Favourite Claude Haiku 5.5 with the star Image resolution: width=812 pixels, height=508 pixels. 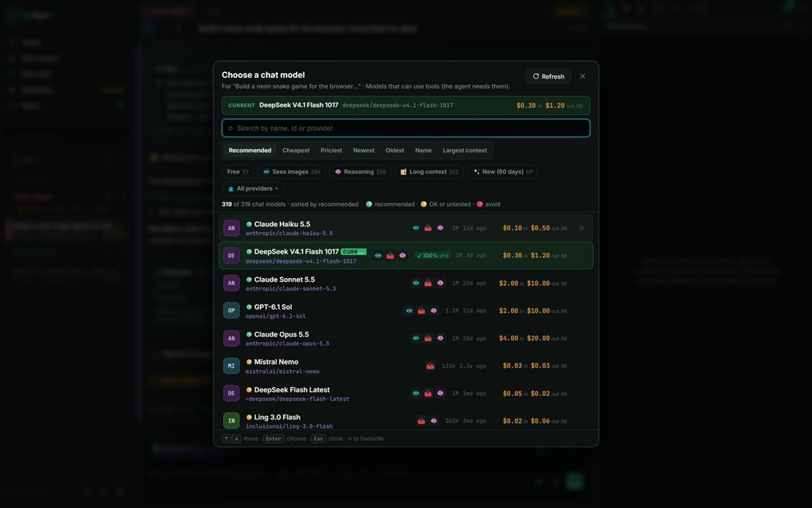click(582, 228)
